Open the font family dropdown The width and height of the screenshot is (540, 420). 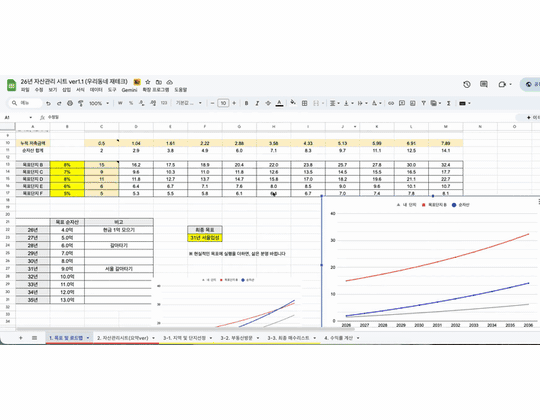click(x=188, y=103)
